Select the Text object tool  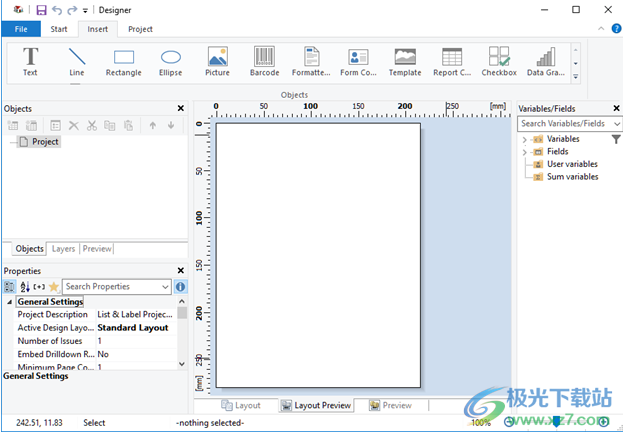point(30,61)
